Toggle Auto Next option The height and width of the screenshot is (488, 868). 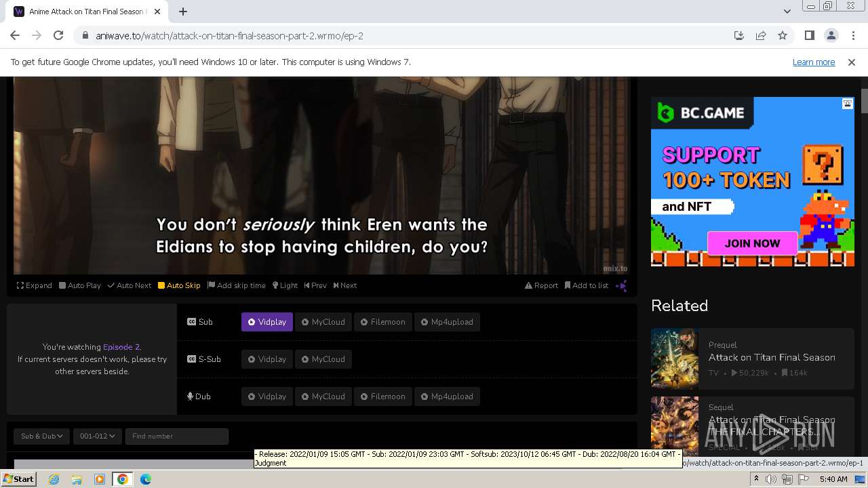(130, 285)
